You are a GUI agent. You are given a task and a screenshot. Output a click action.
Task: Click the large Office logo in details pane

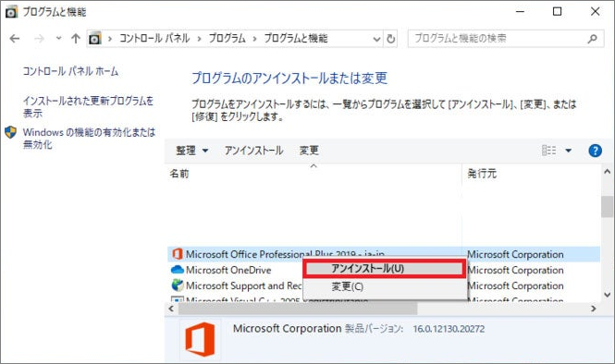pyautogui.click(x=200, y=340)
